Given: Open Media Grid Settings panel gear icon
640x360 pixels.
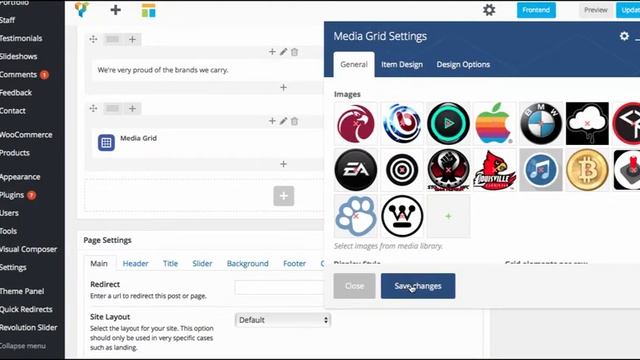Looking at the screenshot, I should [624, 36].
